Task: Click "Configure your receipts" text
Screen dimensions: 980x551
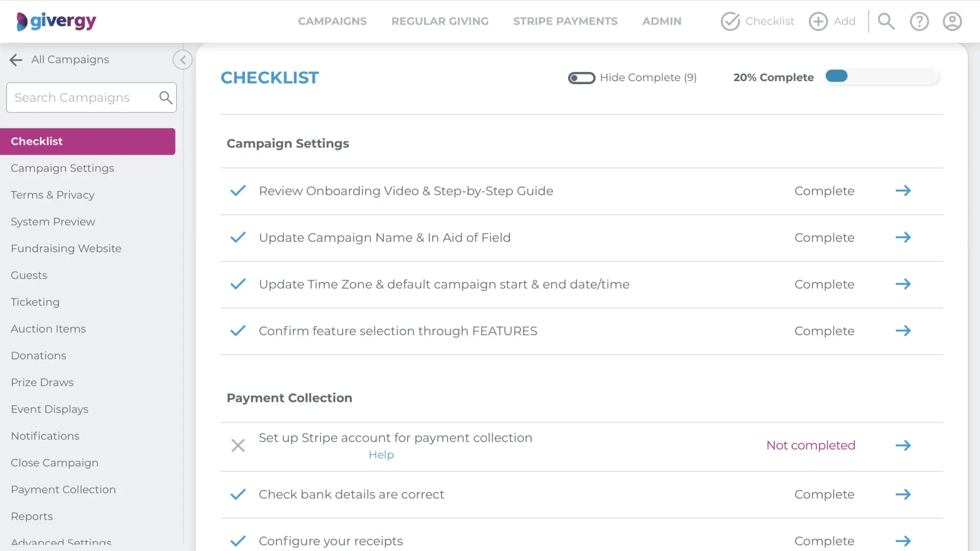Action: pos(331,541)
